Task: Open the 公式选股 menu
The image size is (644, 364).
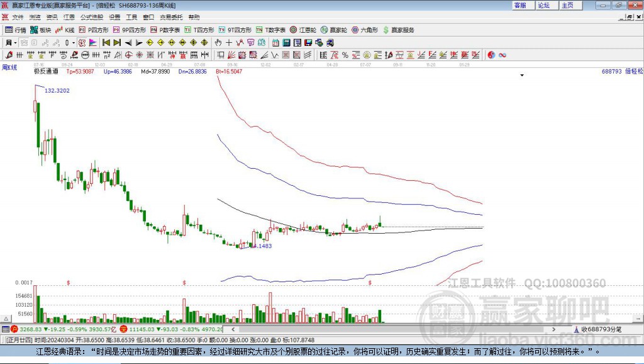Action: (x=92, y=17)
